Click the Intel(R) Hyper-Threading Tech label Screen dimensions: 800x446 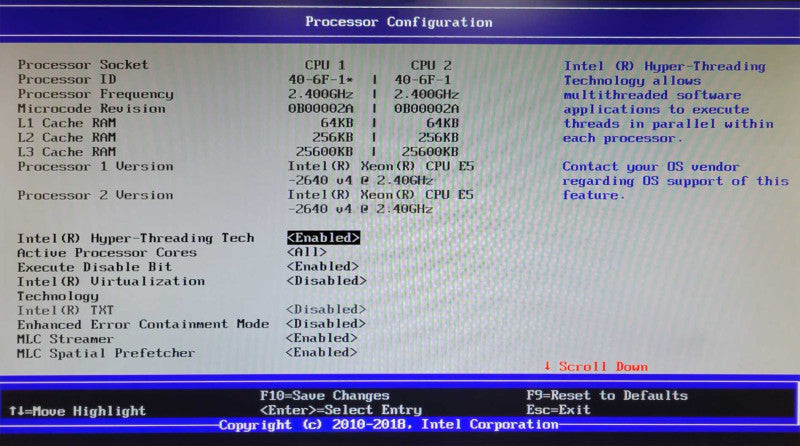click(x=136, y=238)
